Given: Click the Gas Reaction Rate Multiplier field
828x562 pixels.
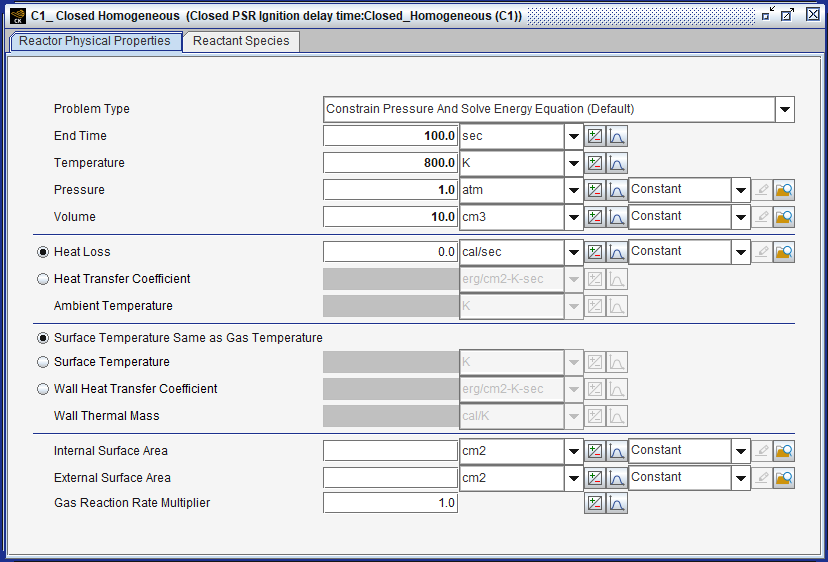Looking at the screenshot, I should 390,503.
